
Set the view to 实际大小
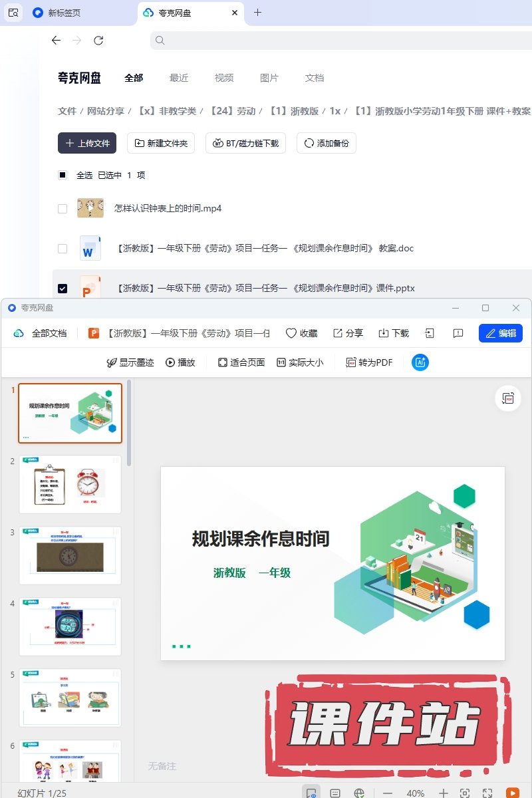click(x=300, y=362)
